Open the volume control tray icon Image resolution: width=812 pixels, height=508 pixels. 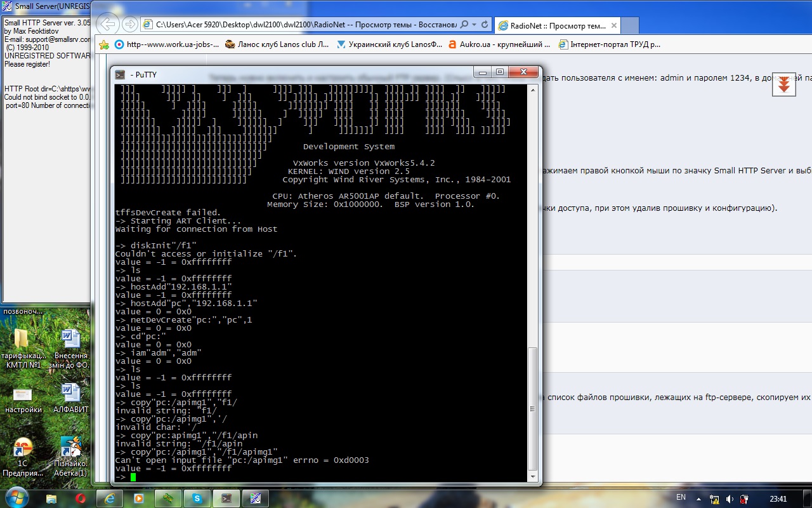tap(730, 499)
